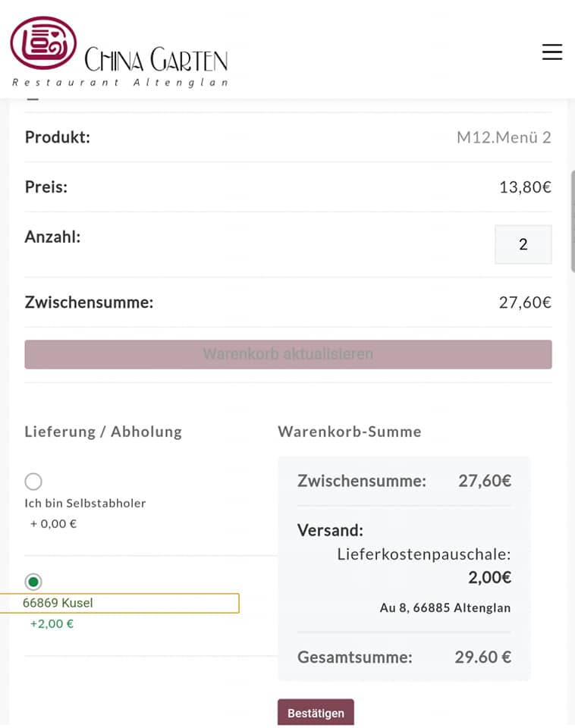Click the page scrollbar thumb on right
The height and width of the screenshot is (728, 575).
tap(573, 221)
